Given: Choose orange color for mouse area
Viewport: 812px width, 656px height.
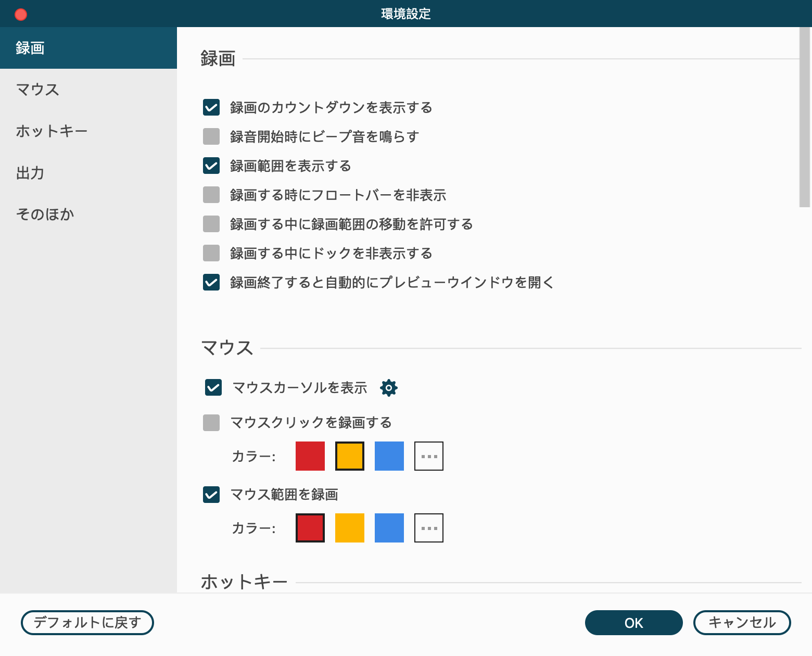Looking at the screenshot, I should click(x=350, y=528).
